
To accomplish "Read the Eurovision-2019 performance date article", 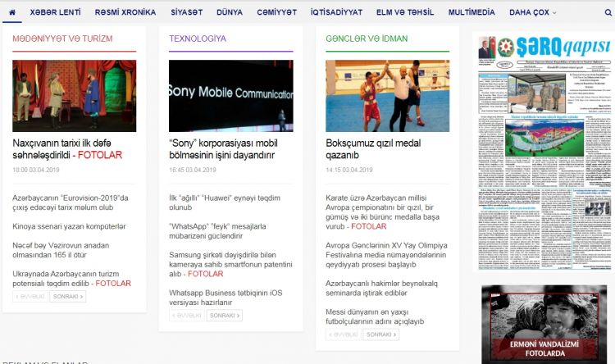I will [x=71, y=203].
